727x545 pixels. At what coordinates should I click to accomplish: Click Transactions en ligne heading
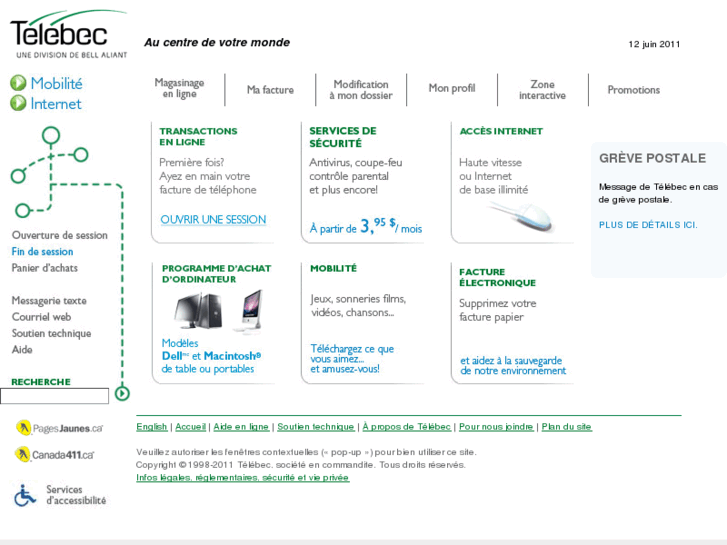click(198, 136)
